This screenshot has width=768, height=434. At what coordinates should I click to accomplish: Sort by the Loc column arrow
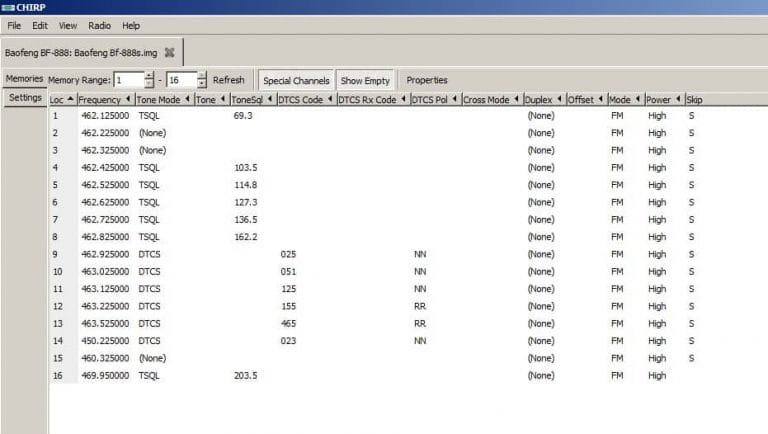pyautogui.click(x=71, y=99)
